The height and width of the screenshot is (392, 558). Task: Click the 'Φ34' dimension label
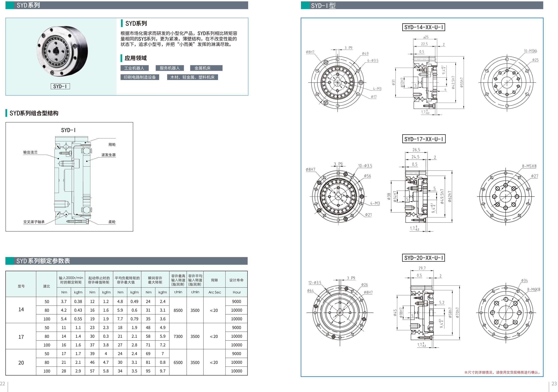pos(524,280)
